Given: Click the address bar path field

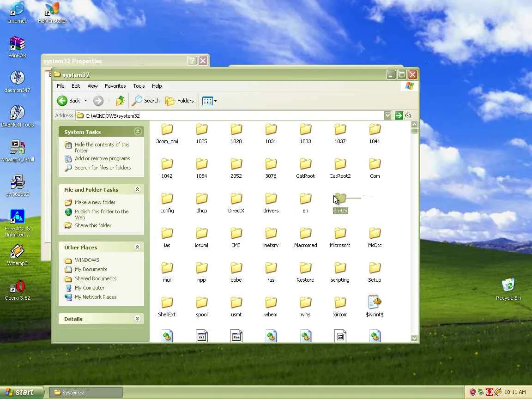Looking at the screenshot, I should coord(230,116).
